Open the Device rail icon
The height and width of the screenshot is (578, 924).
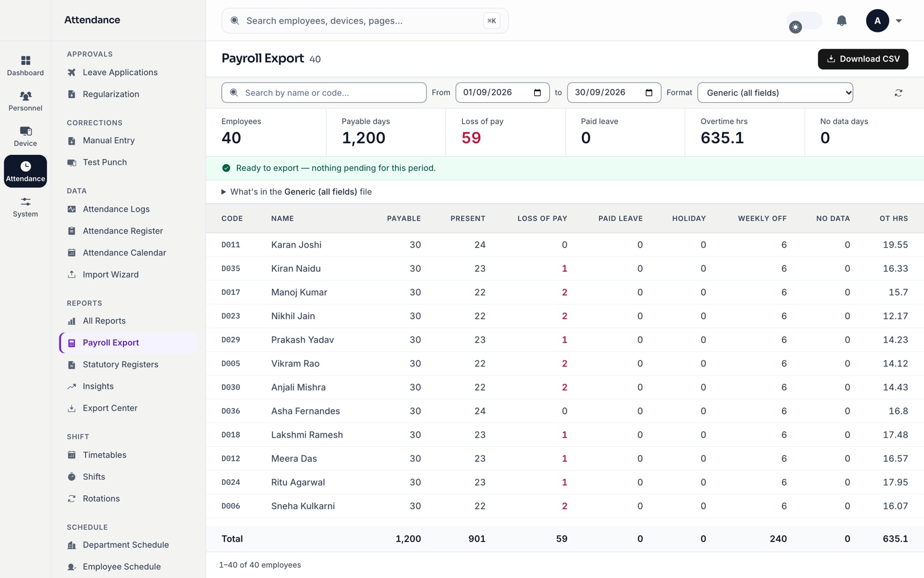pos(25,136)
